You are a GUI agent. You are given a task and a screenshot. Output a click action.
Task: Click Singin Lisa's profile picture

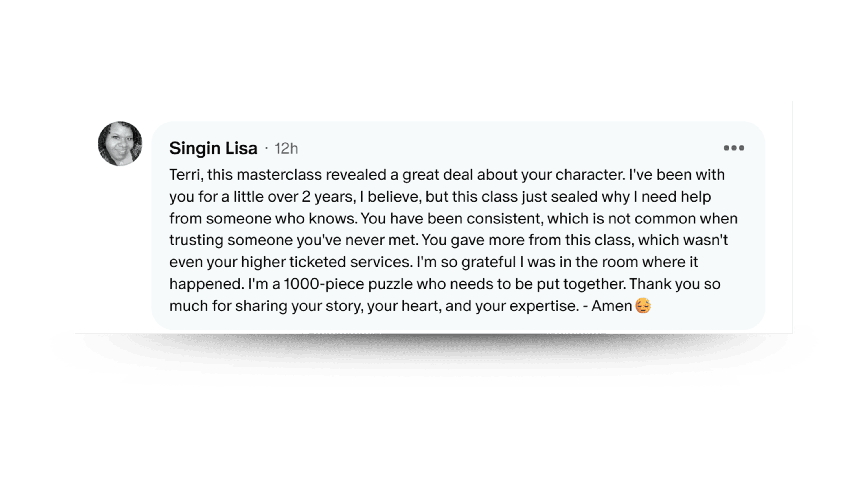(x=120, y=144)
